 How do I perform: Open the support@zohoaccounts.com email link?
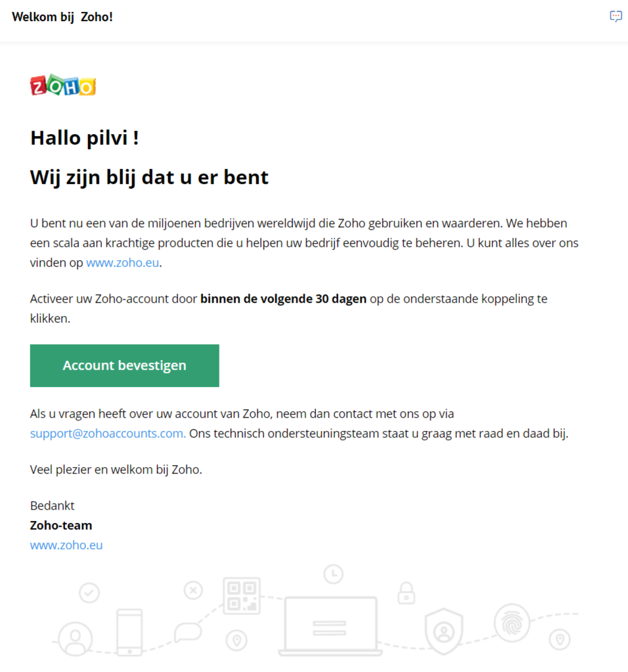click(108, 434)
